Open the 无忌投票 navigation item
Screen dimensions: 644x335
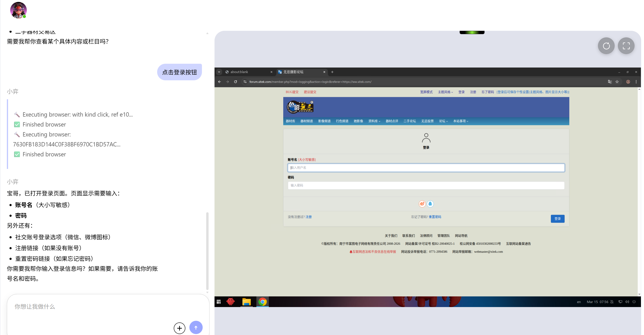[428, 121]
